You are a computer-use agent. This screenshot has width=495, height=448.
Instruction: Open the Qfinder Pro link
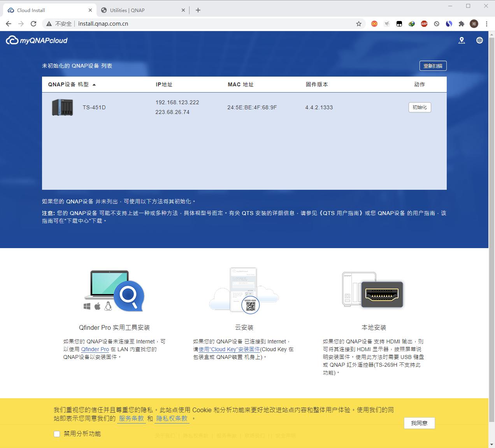[x=95, y=349]
